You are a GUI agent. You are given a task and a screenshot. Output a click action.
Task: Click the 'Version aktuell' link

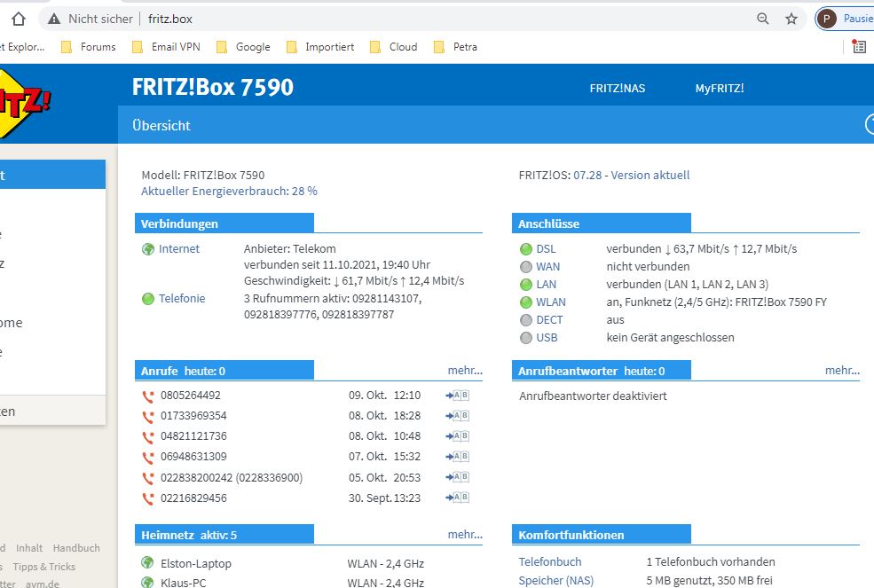click(650, 175)
